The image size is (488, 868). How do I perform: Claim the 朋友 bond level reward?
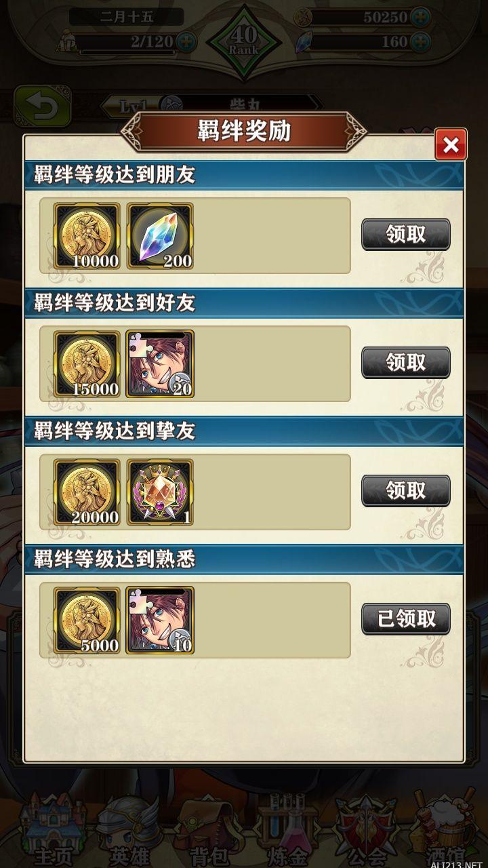point(405,235)
